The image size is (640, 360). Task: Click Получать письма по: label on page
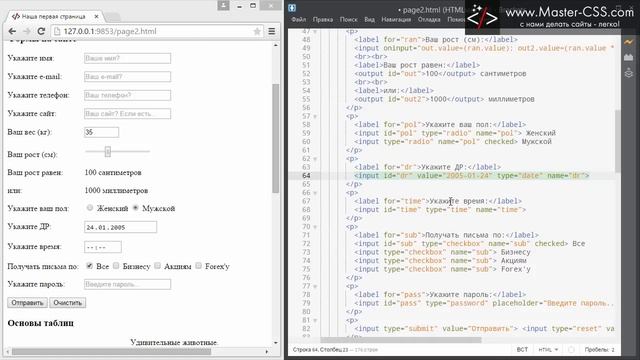pyautogui.click(x=43, y=266)
